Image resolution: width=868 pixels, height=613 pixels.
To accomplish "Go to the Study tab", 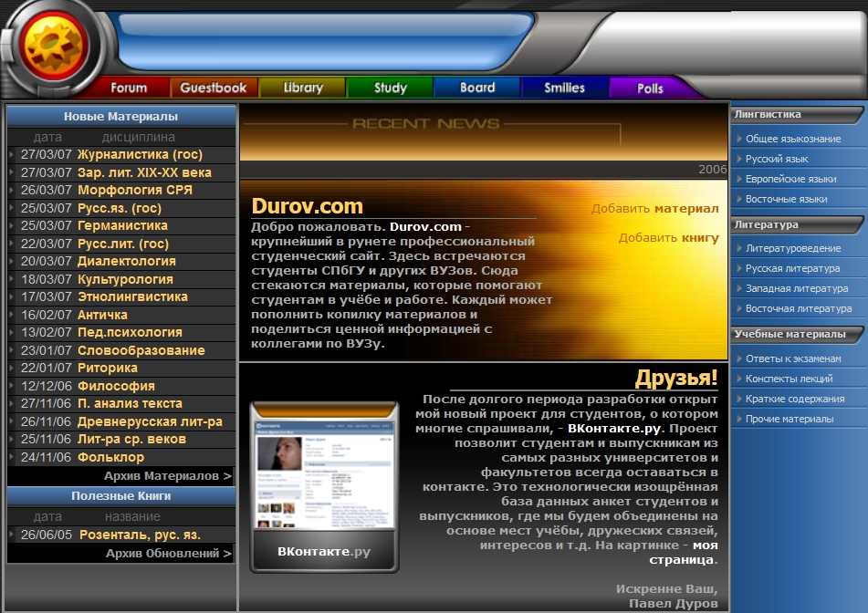I will 391,88.
